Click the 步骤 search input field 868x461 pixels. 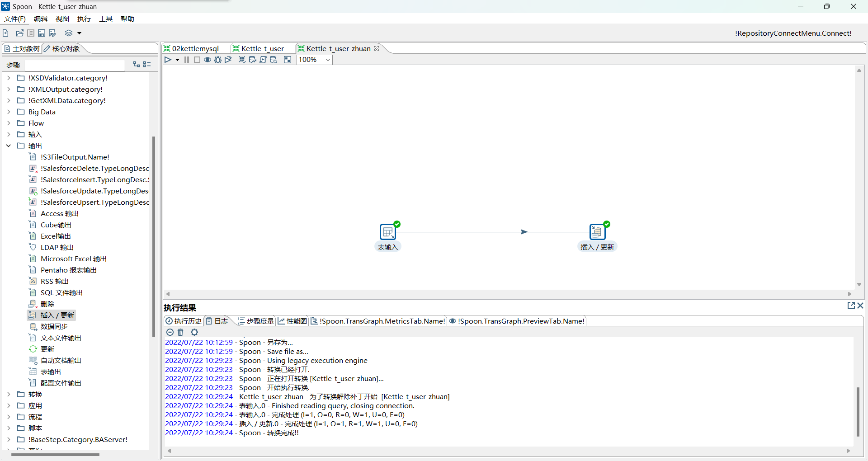[x=75, y=65]
